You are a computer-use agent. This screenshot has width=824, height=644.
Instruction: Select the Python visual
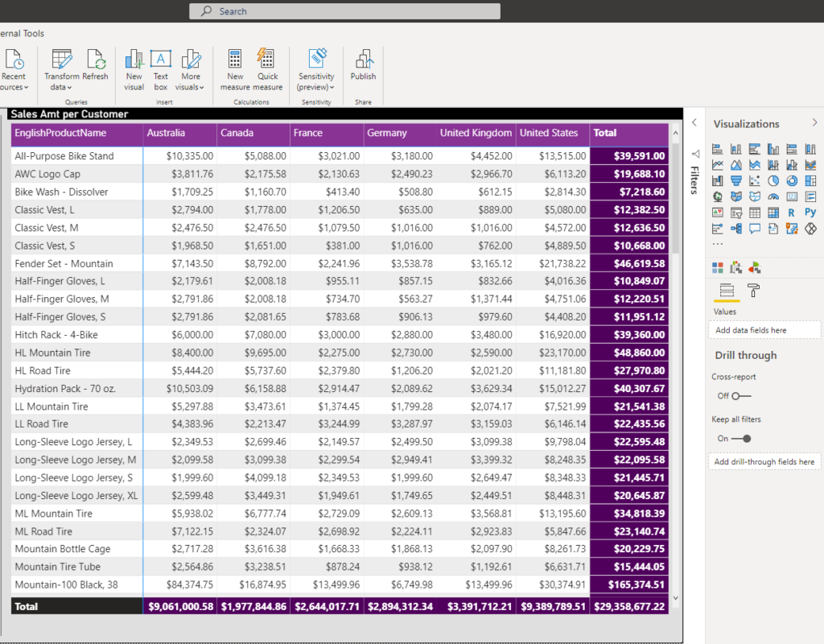[x=810, y=213]
